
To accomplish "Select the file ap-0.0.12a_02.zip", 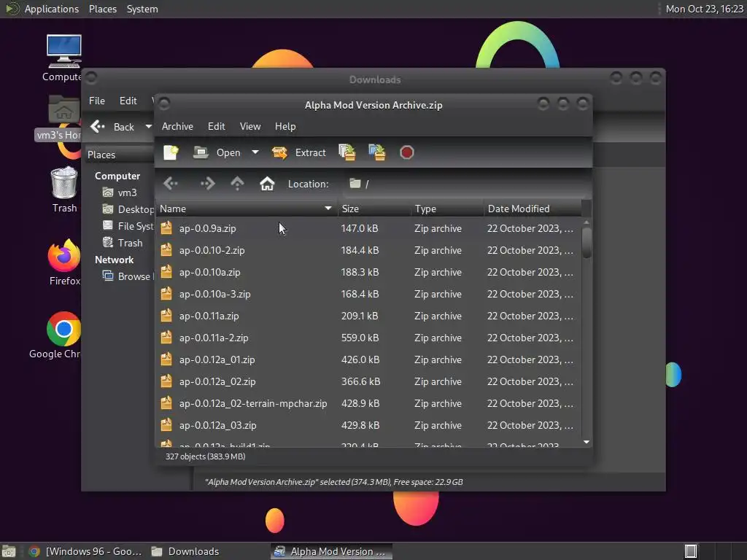I will tap(368, 381).
